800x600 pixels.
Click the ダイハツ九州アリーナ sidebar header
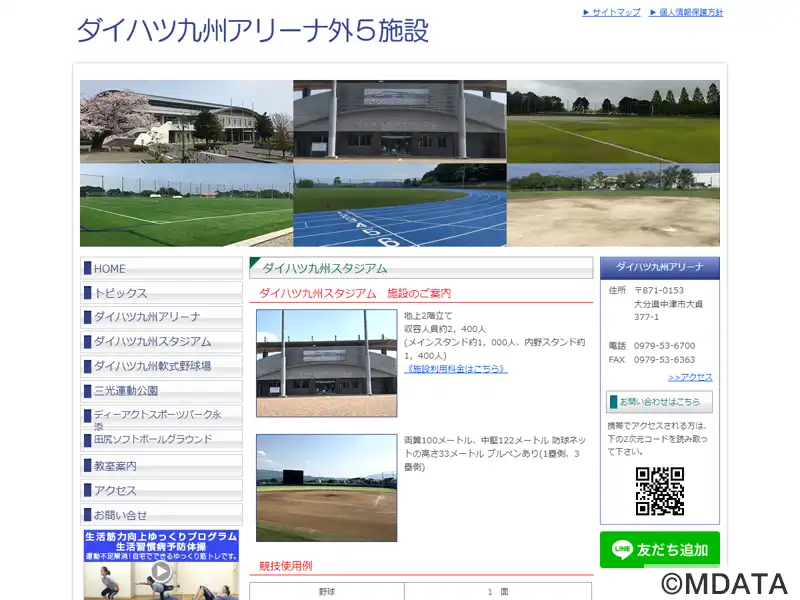[x=660, y=267]
